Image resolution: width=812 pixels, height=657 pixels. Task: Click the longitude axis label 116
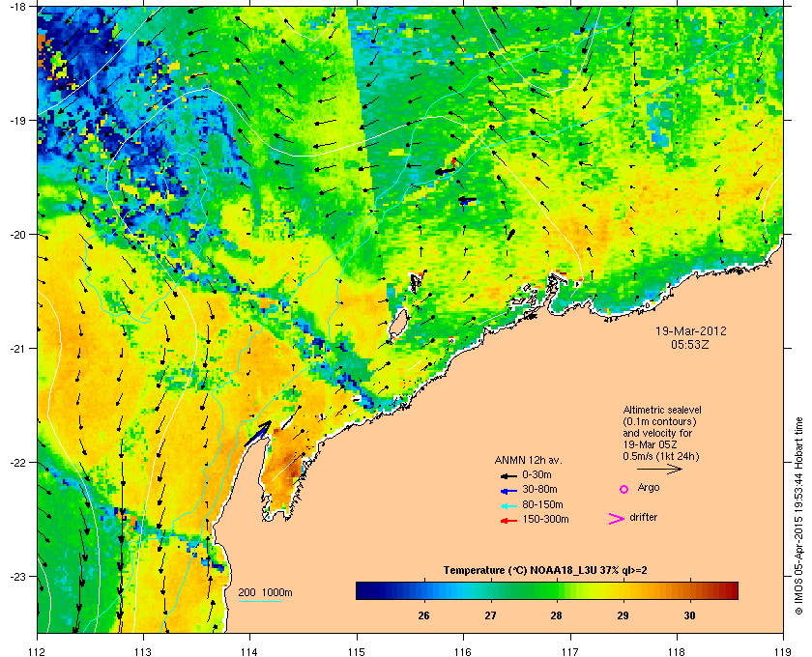pyautogui.click(x=463, y=652)
